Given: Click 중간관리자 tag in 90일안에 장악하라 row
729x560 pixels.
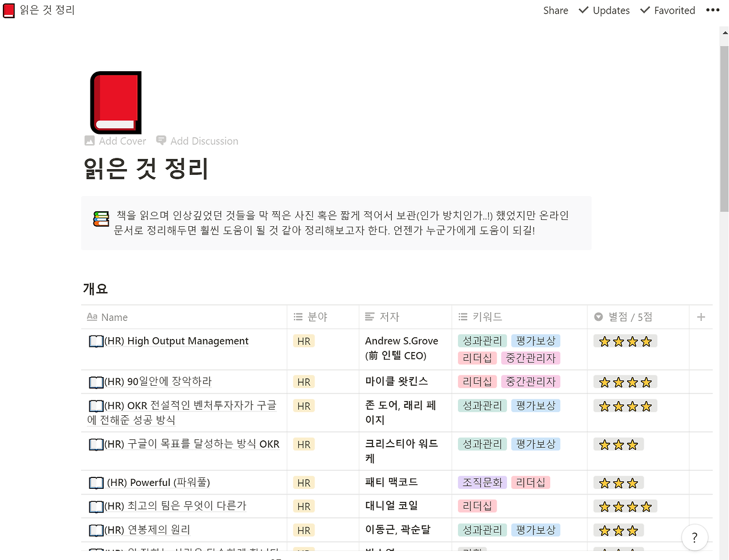Looking at the screenshot, I should (x=531, y=382).
